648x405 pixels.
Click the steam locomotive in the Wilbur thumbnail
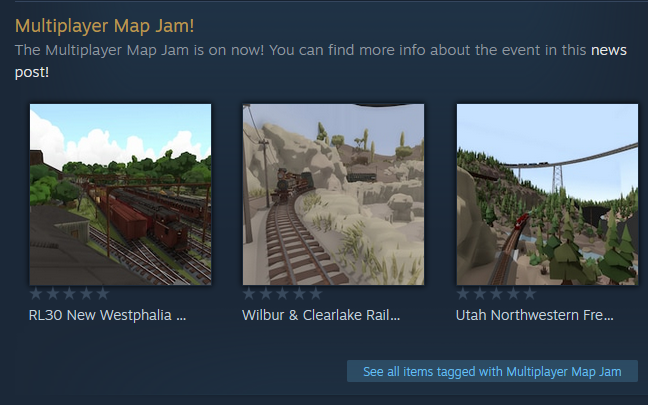click(x=286, y=186)
